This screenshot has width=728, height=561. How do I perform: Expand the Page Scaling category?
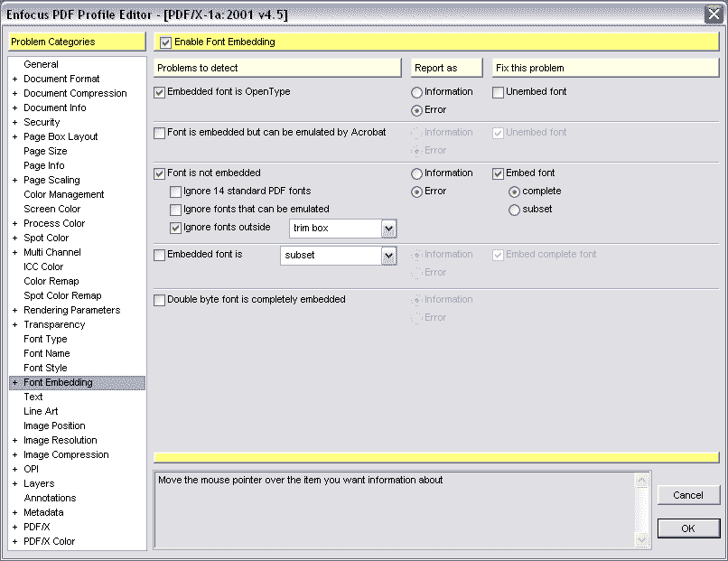(x=14, y=180)
